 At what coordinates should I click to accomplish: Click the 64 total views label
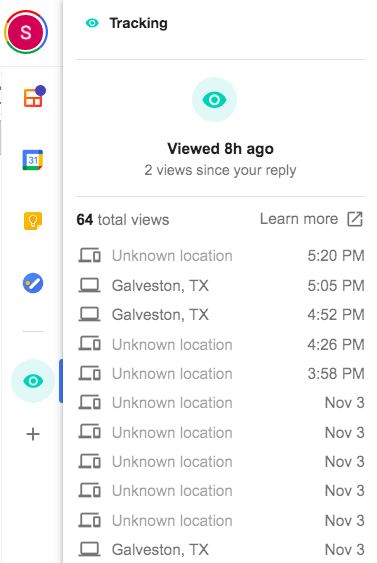pyautogui.click(x=123, y=220)
